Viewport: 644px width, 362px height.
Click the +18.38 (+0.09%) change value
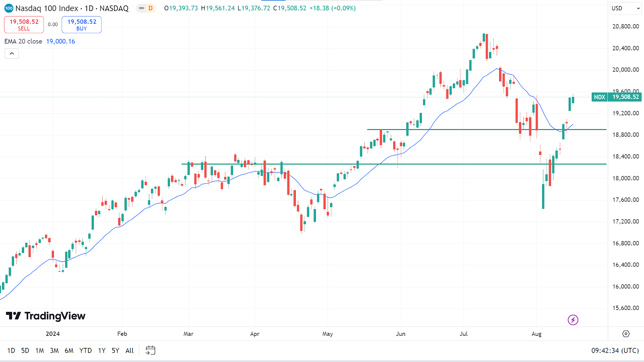coord(332,8)
